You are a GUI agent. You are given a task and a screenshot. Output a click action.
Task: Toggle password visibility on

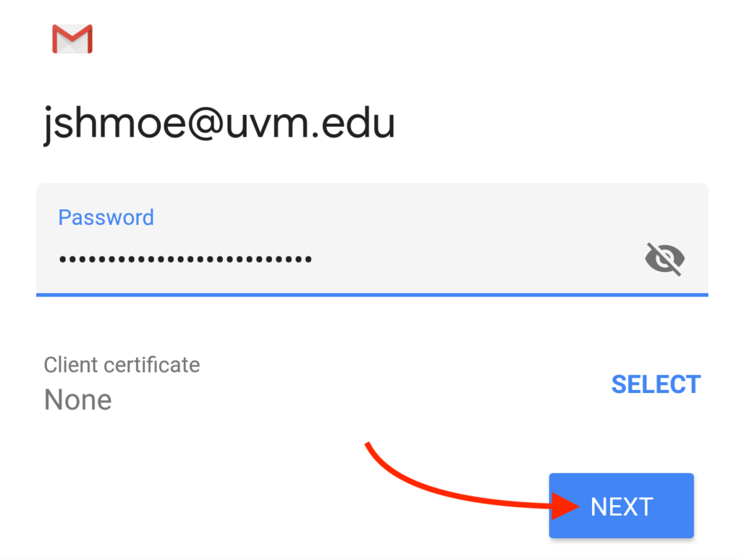(x=664, y=260)
